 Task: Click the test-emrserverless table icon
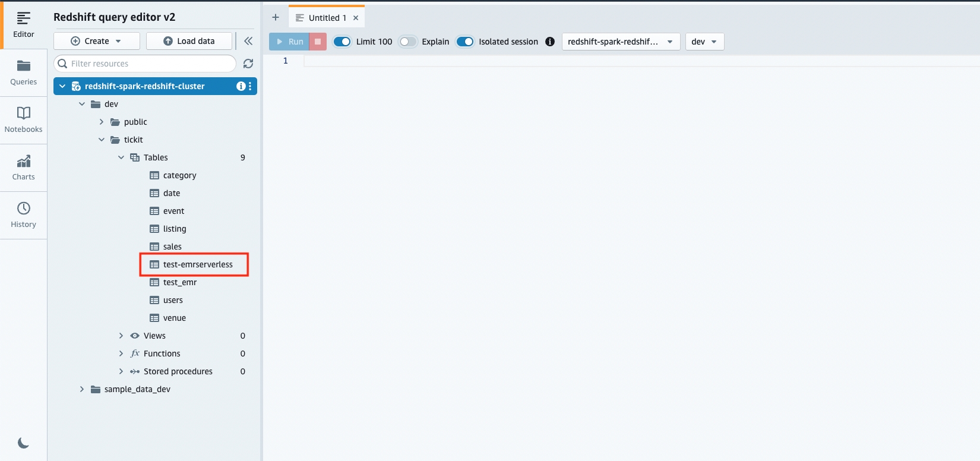(154, 264)
